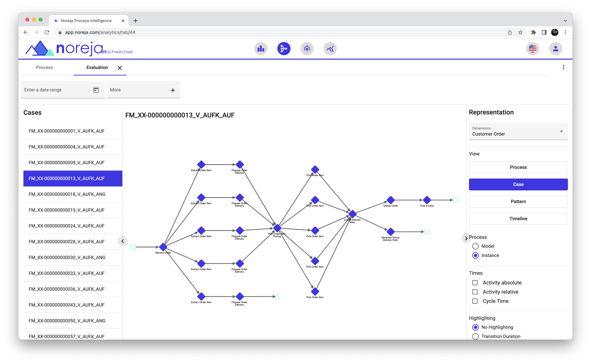591x364 pixels.
Task: Click the US flag language icon
Action: click(532, 49)
